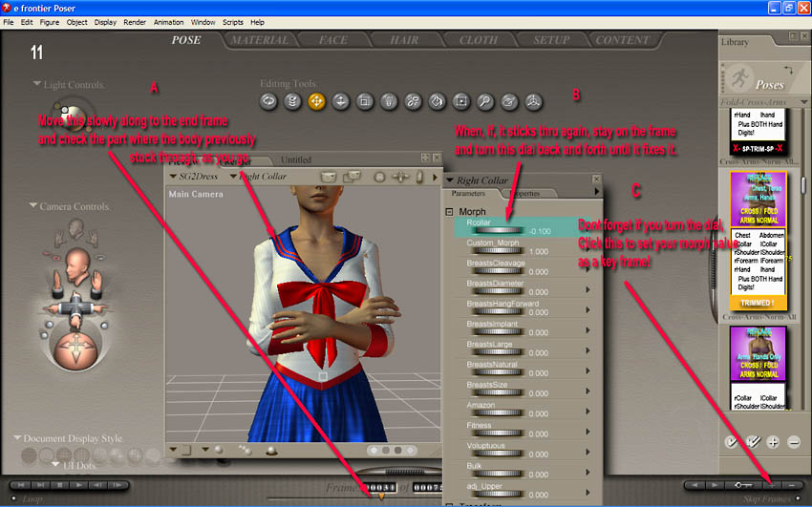Image resolution: width=812 pixels, height=507 pixels.
Task: Switch to the MATERIAL room tab
Action: 260,40
